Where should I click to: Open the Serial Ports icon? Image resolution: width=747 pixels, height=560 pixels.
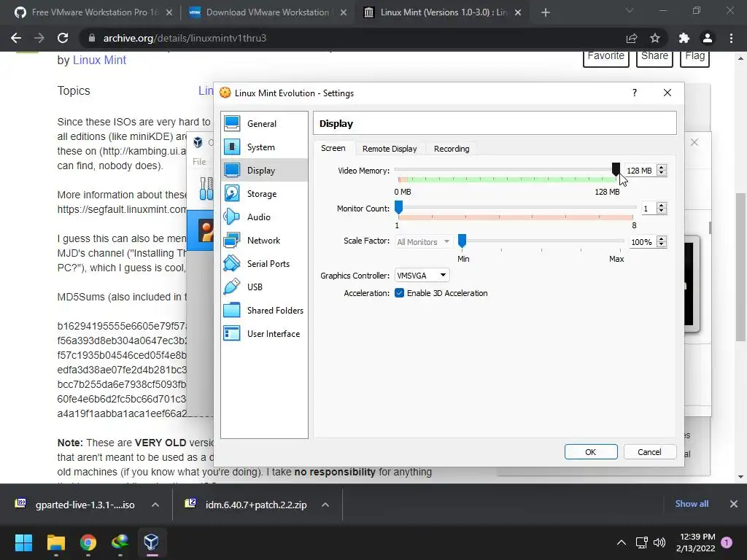tap(232, 264)
